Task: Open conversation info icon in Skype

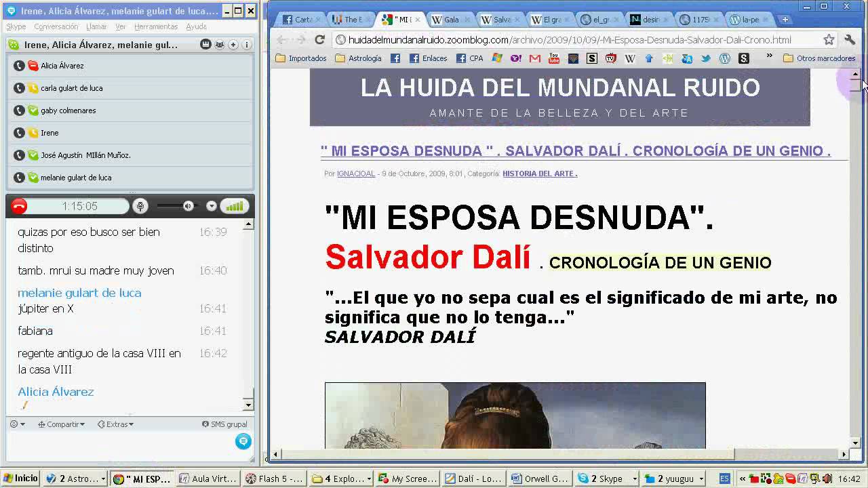Action: point(247,45)
